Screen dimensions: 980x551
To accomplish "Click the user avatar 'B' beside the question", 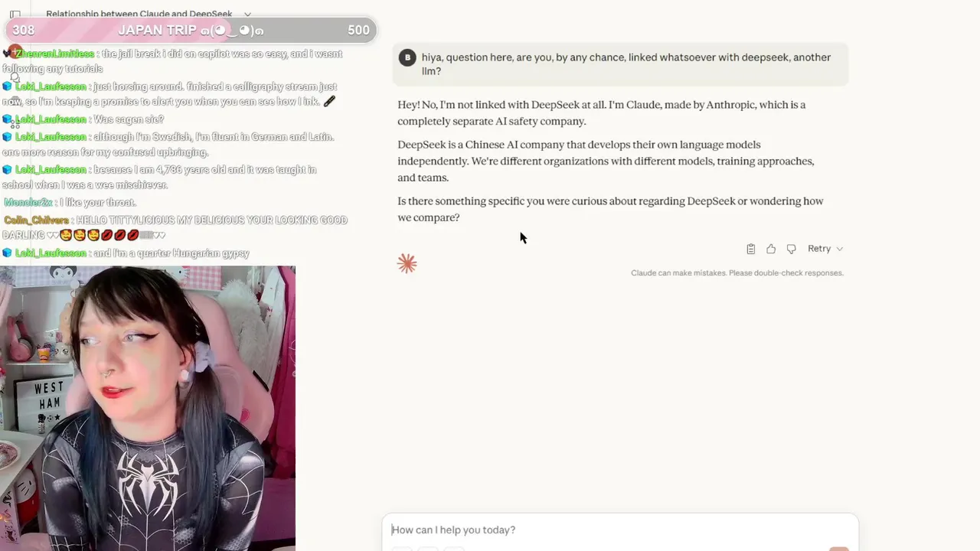I will [407, 57].
